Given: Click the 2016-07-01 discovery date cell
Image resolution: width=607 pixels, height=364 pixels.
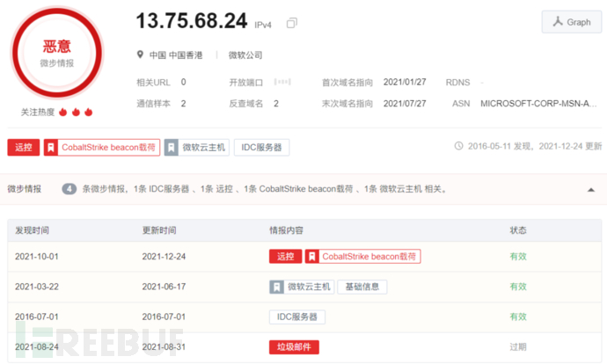Looking at the screenshot, I should (36, 317).
